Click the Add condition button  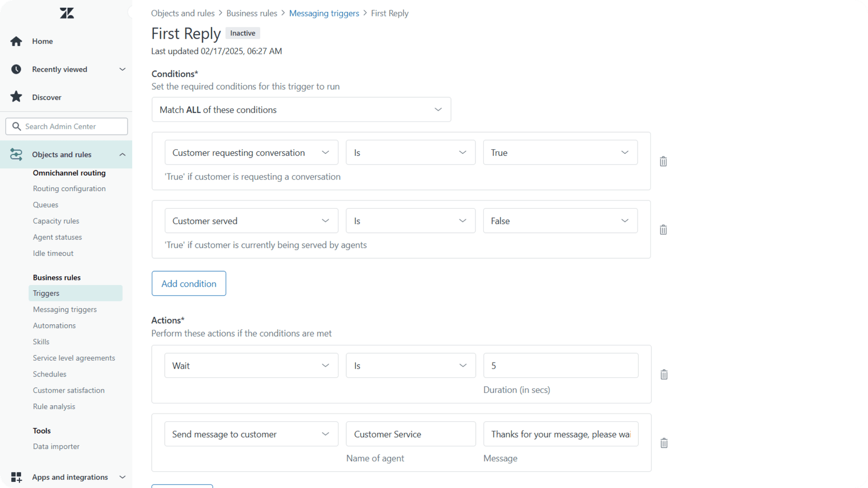click(x=189, y=283)
